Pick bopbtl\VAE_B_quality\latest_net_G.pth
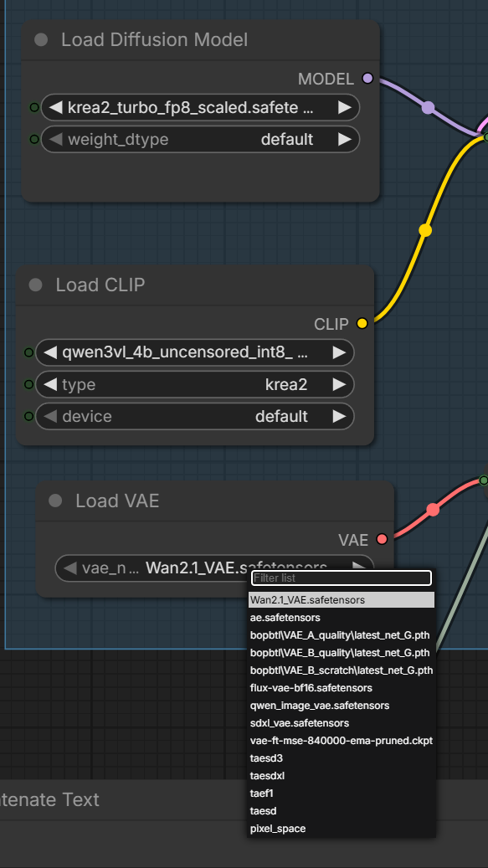488x868 pixels. 342,653
